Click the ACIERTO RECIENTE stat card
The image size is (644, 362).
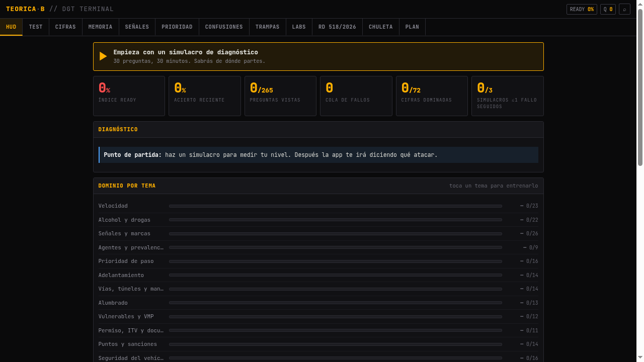[205, 96]
